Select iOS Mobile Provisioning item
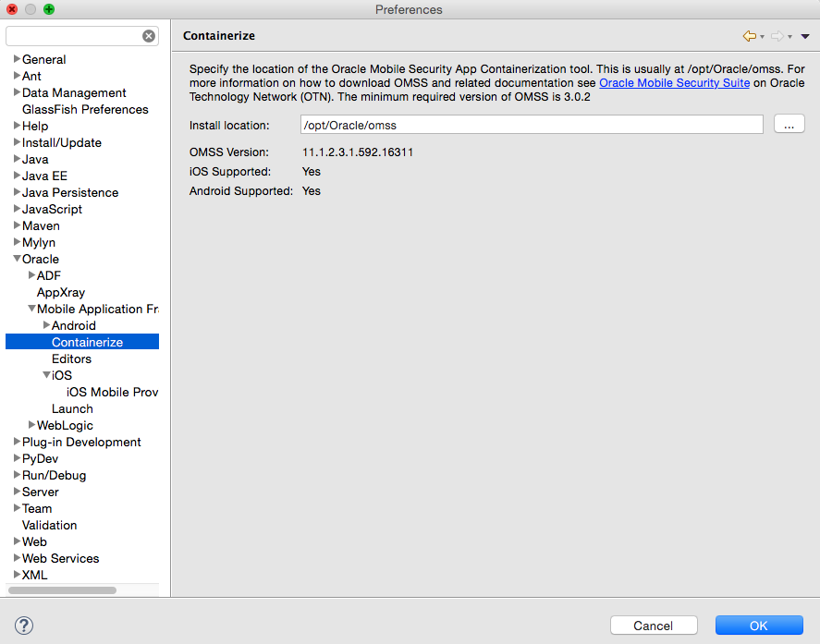 113,392
